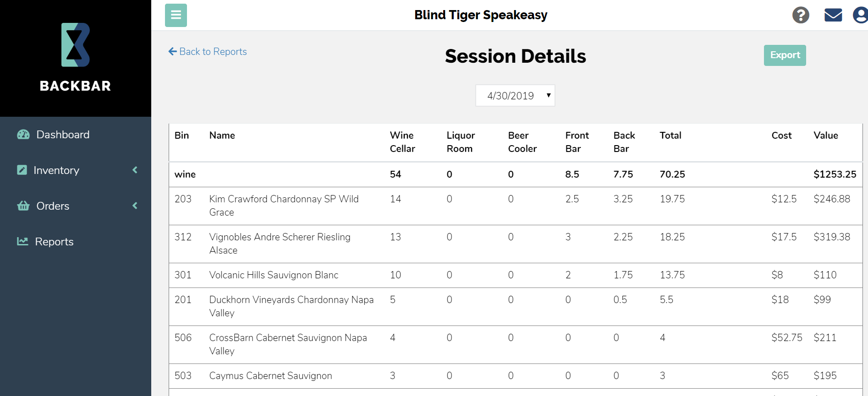Screen dimensions: 868x396
Task: Click the Export button
Action: click(x=785, y=55)
